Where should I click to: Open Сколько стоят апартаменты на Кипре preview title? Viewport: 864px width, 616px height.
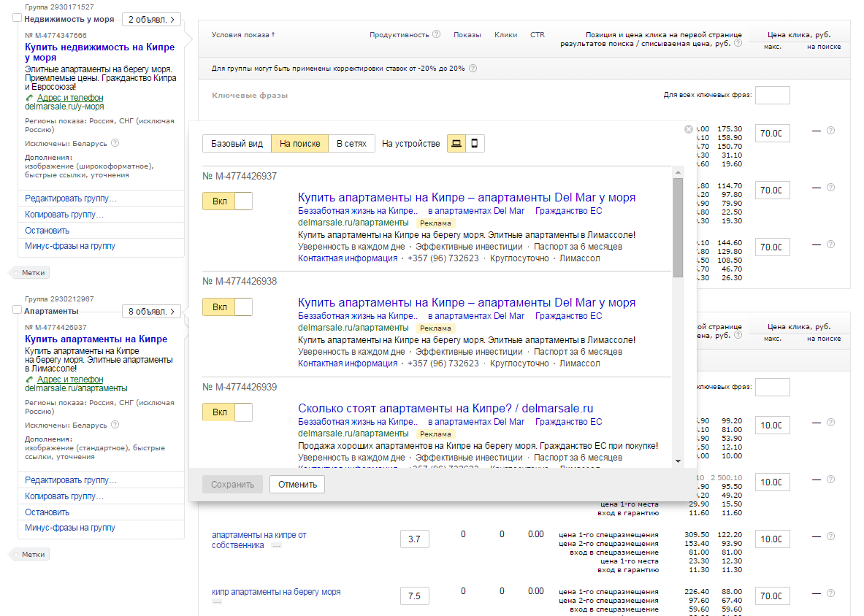coord(446,409)
